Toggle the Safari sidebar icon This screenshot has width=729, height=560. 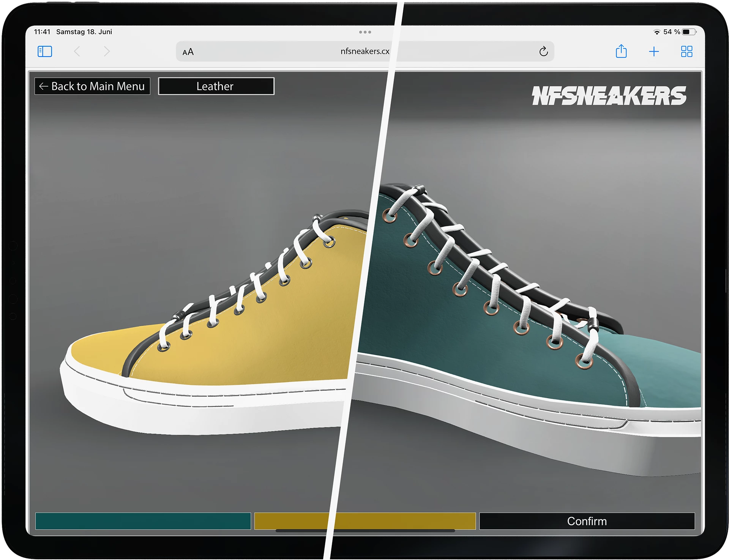point(45,51)
